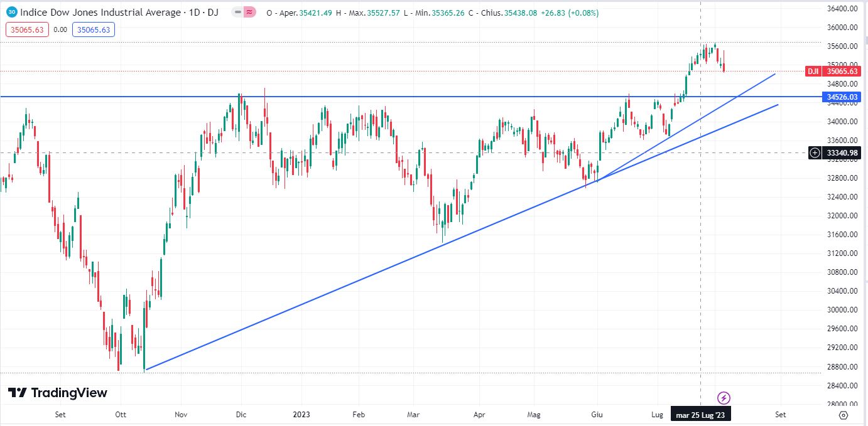
Task: Click the 36000.00 price scale label
Action: click(x=844, y=28)
